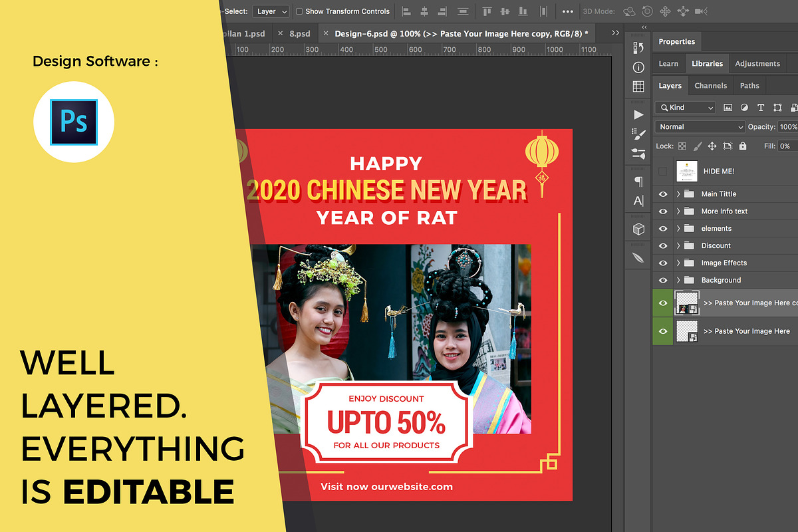This screenshot has height=532, width=798.
Task: Expand the More Info text group
Action: 678,211
